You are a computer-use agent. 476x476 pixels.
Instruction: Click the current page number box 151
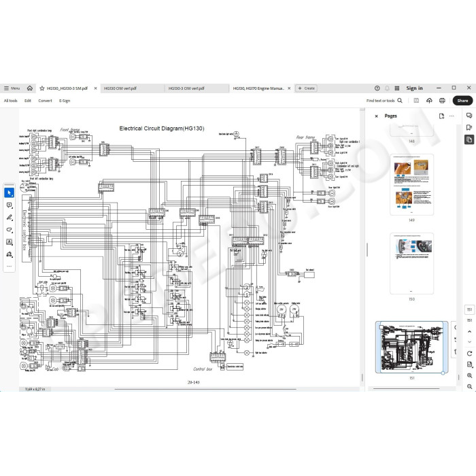pos(469,309)
